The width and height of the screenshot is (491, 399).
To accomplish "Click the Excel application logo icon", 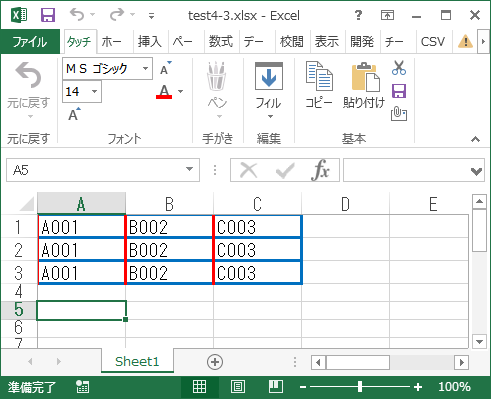I will point(19,15).
